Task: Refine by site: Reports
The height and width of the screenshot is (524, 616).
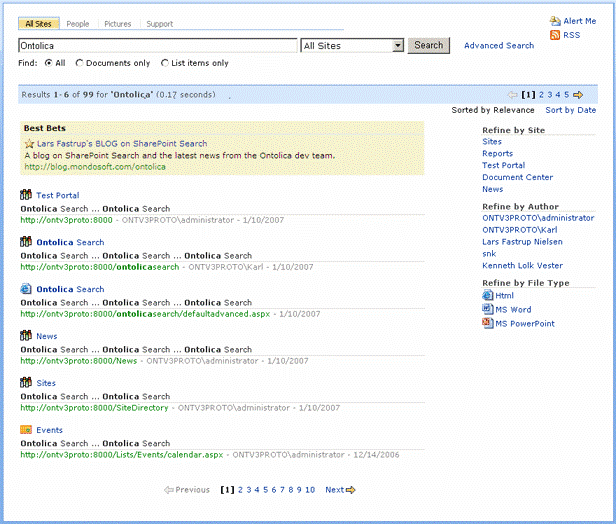Action: click(x=497, y=154)
